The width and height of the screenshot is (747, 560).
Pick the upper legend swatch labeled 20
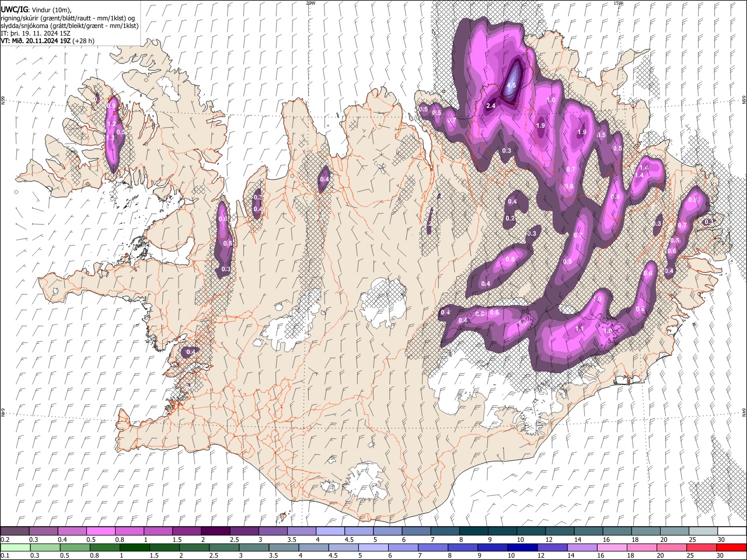(x=674, y=531)
